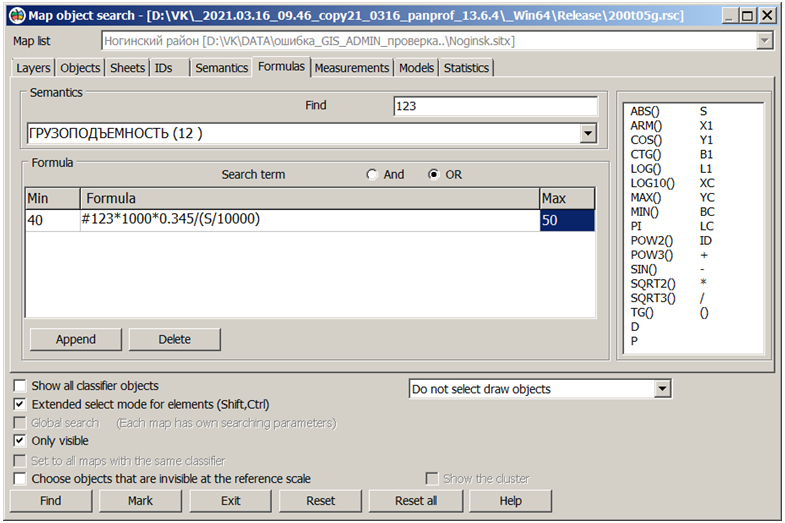Click the Map object search app icon
This screenshot has width=785, height=523.
[x=18, y=16]
